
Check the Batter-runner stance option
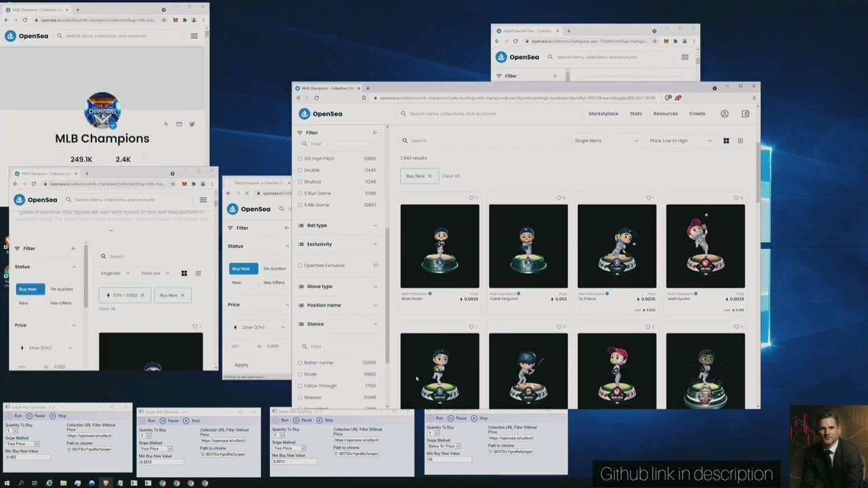(x=300, y=363)
